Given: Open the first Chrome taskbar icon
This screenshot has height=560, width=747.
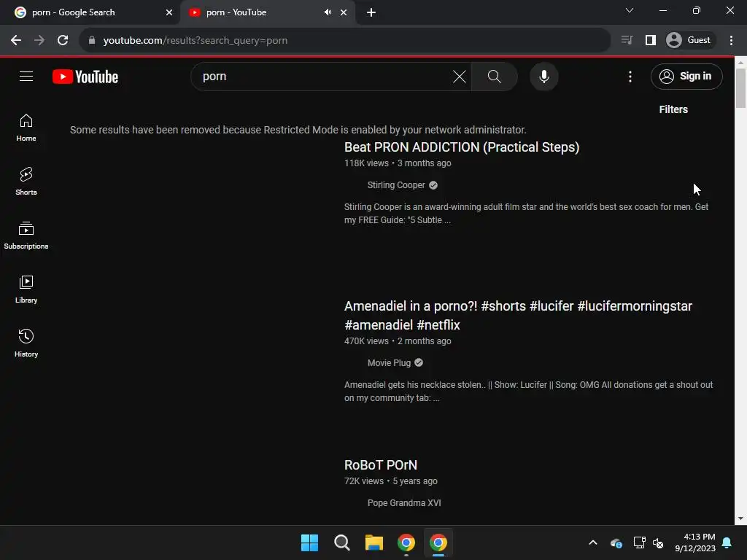Looking at the screenshot, I should [x=406, y=542].
